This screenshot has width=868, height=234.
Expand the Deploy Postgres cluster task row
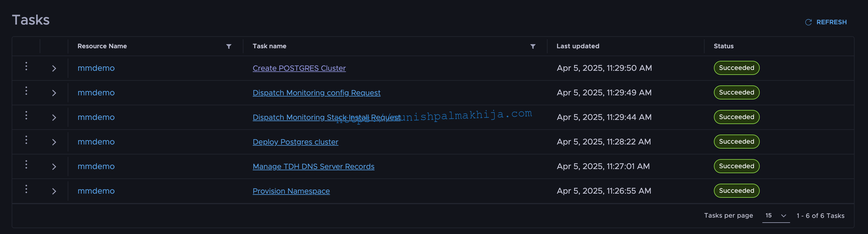coord(54,142)
